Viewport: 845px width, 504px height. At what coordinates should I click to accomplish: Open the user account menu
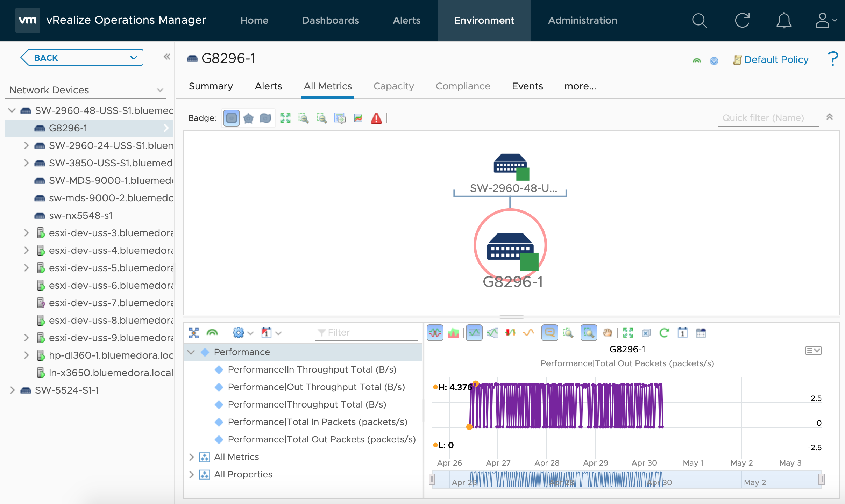(x=826, y=20)
